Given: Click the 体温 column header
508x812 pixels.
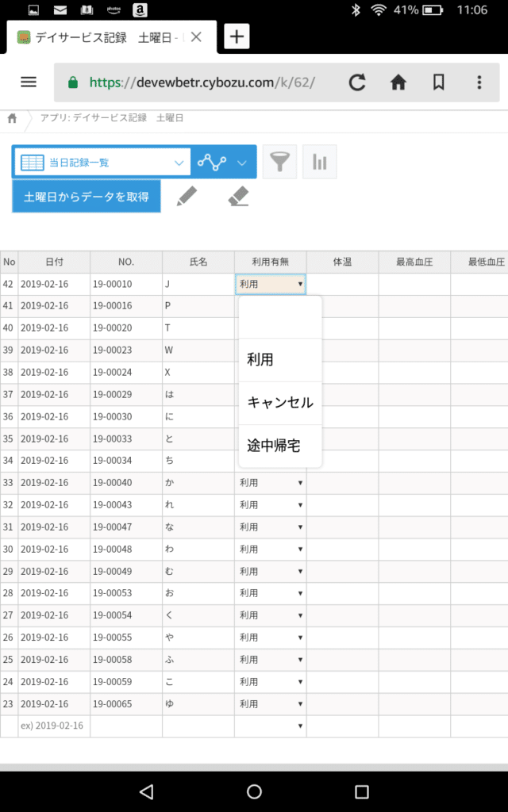Looking at the screenshot, I should click(343, 262).
